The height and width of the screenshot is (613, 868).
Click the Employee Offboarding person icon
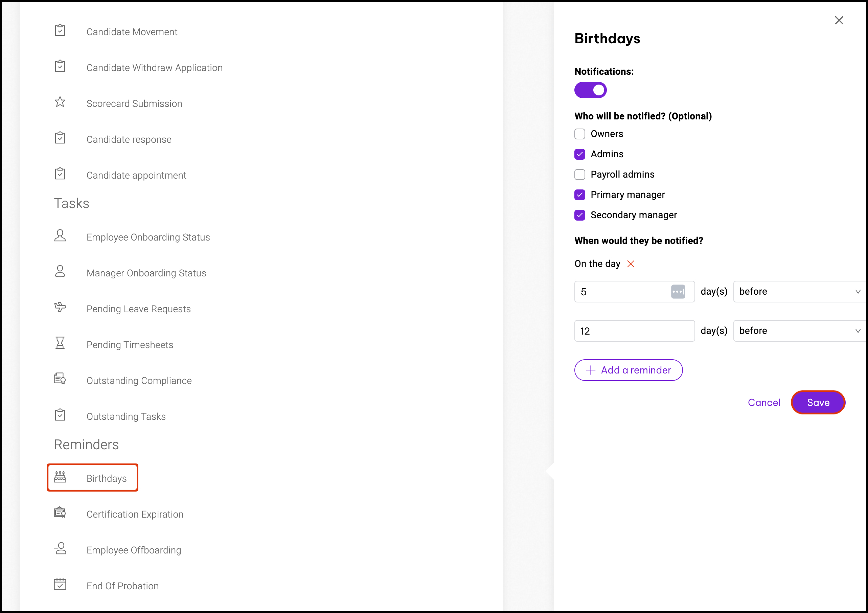click(x=60, y=549)
